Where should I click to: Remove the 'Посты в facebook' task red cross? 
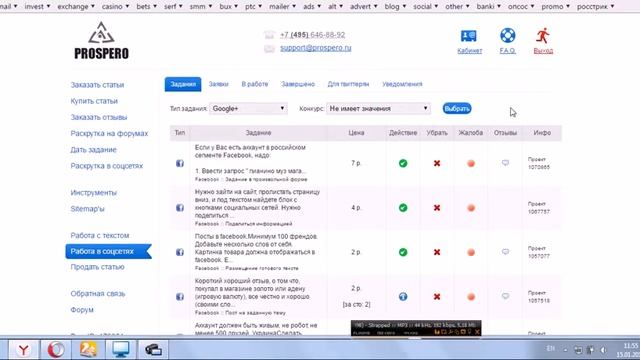(437, 252)
